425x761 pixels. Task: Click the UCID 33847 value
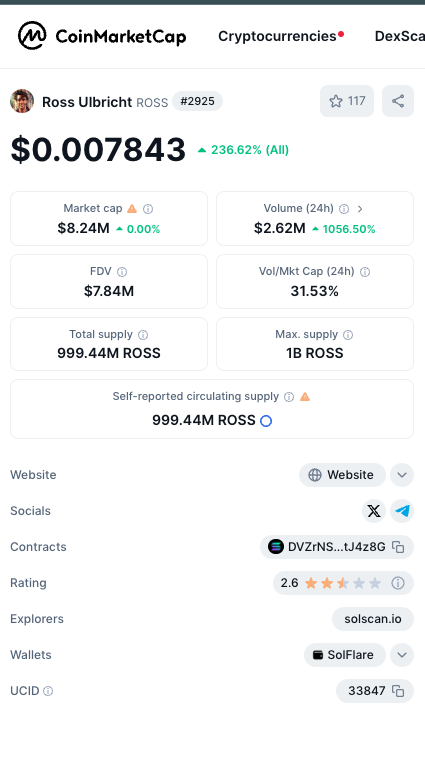coord(367,691)
